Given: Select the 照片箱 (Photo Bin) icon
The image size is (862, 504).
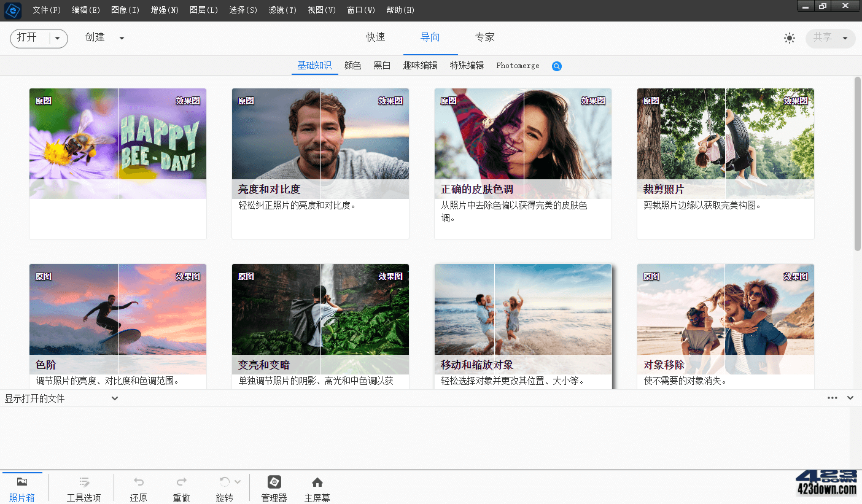Looking at the screenshot, I should pyautogui.click(x=22, y=482).
